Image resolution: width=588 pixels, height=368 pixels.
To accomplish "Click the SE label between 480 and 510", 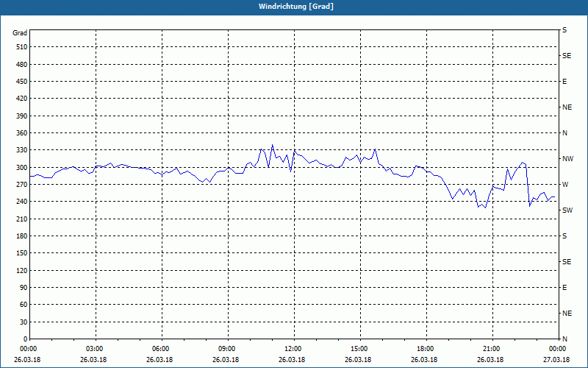I will [567, 56].
